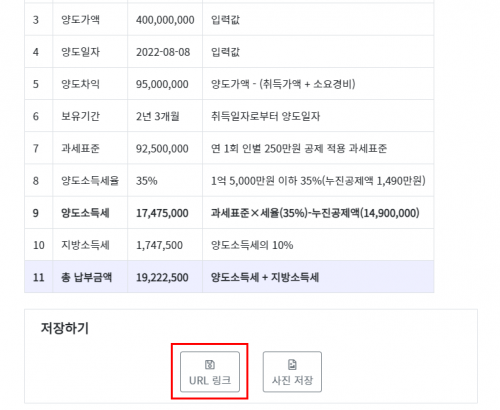Select the 양도소득세 + 지방소득세 description
Screen dimensions: 500x410
pos(265,277)
